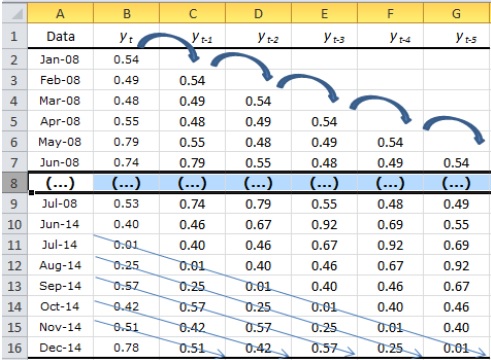This screenshot has width=491, height=360.
Task: Select cell D4 with value 0.54
Action: [258, 101]
